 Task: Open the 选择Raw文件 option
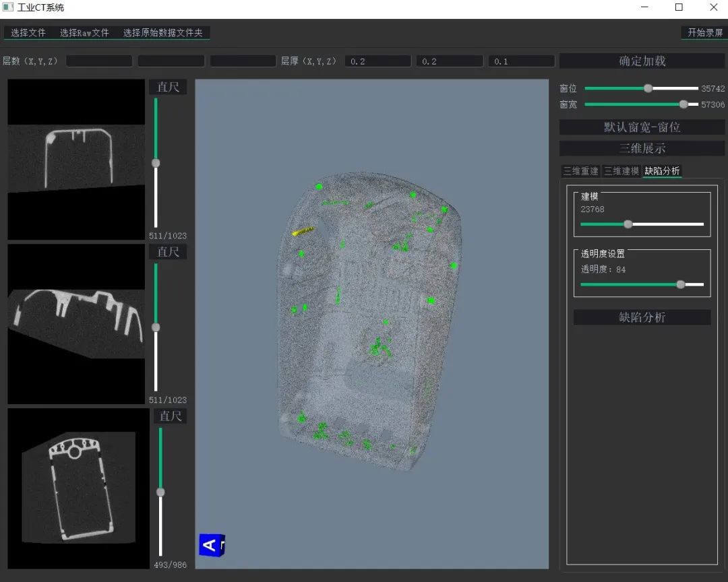click(84, 32)
